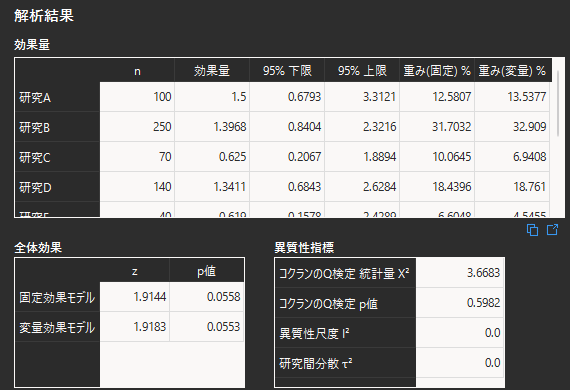Click the 95% 上限 column header

click(362, 70)
